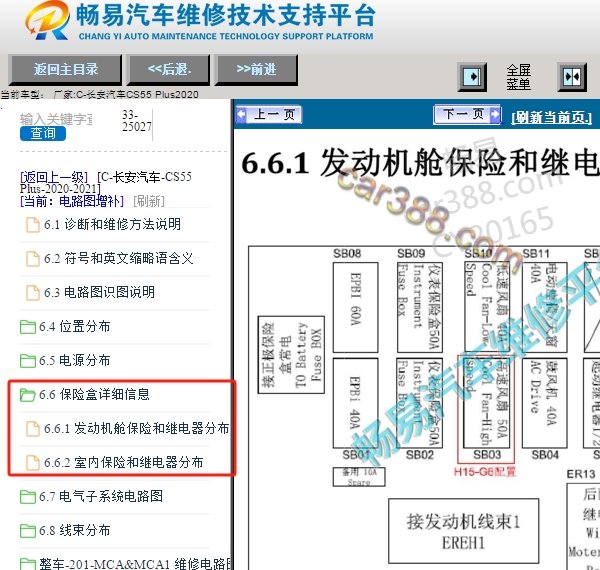
Task: Click the 33-25027 text beside the search box
Action: pyautogui.click(x=137, y=121)
